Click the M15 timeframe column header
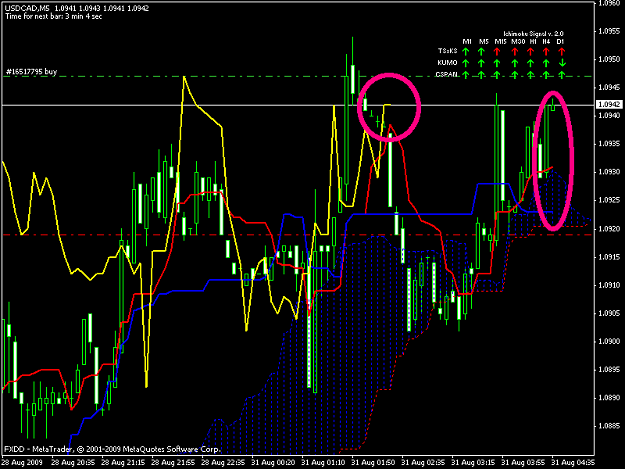This screenshot has width=625, height=469. 501,41
